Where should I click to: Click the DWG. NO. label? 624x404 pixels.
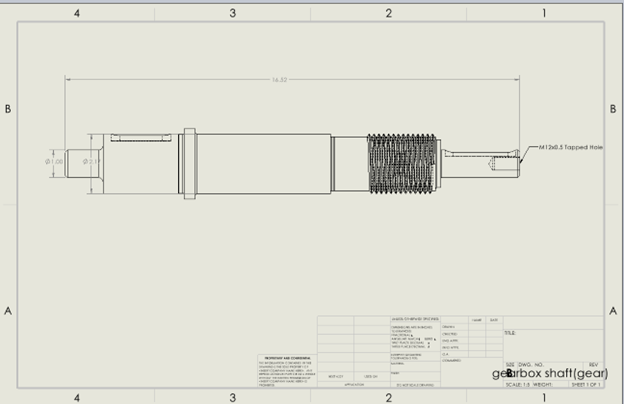(x=531, y=365)
